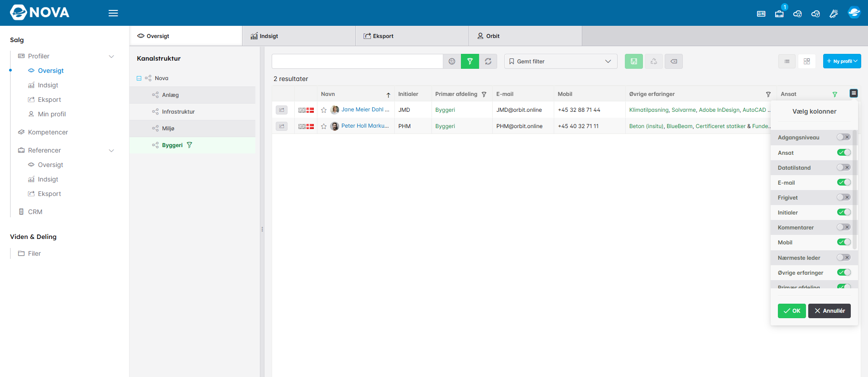Open the Ny profil dropdown button
Image resolution: width=868 pixels, height=377 pixels.
[x=842, y=61]
